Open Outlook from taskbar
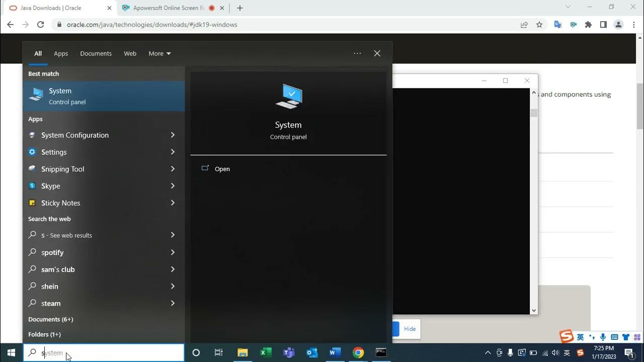The image size is (644, 362). coord(312,352)
